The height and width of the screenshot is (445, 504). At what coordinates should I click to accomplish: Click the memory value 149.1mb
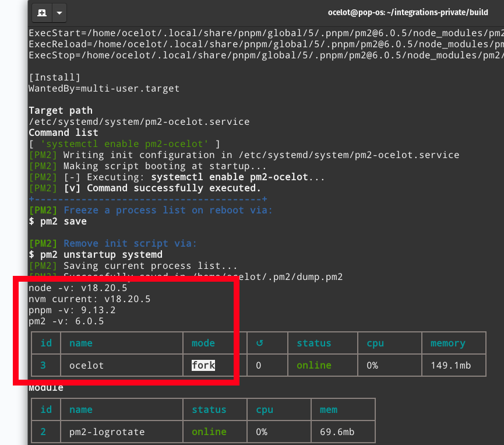point(450,365)
